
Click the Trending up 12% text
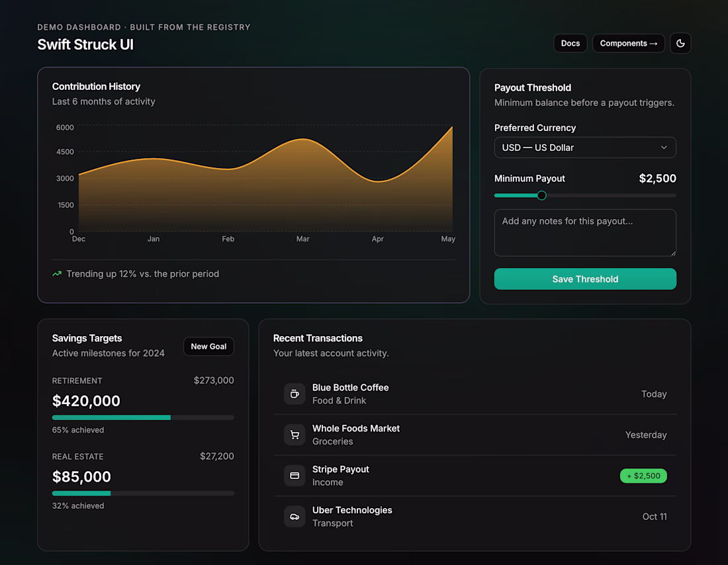(142, 274)
